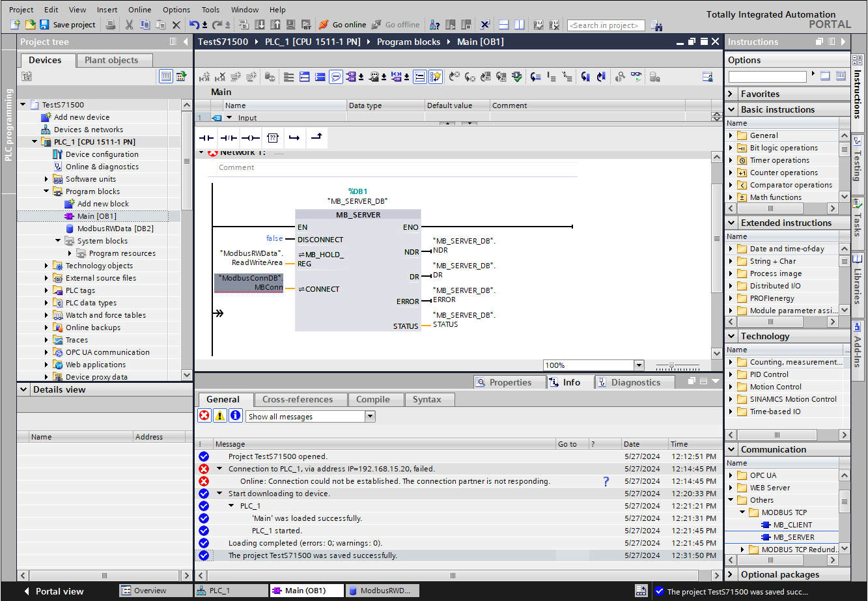Click the project tree view toggle icon

[x=166, y=77]
